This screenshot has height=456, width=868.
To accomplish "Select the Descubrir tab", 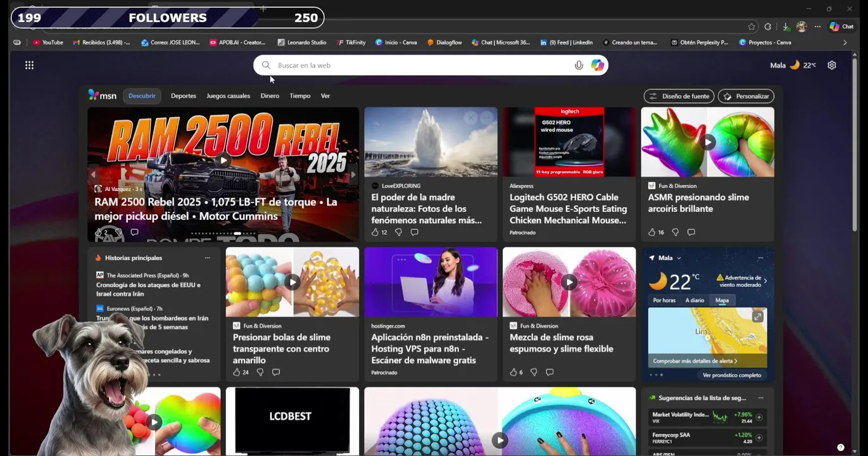I will pos(142,96).
